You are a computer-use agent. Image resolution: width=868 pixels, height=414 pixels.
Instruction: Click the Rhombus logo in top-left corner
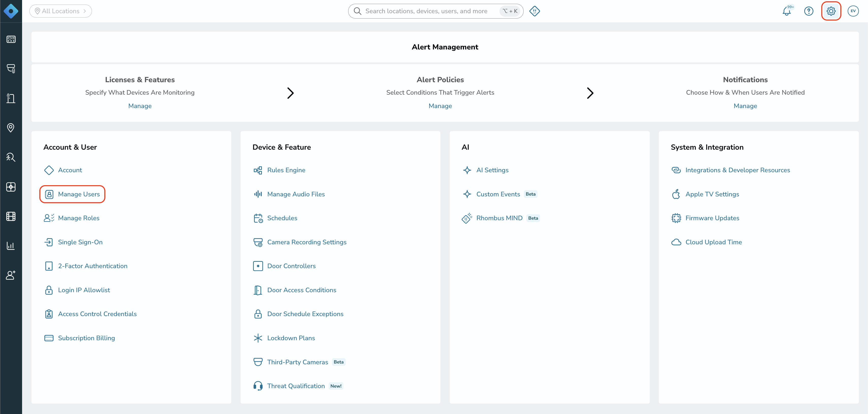11,11
